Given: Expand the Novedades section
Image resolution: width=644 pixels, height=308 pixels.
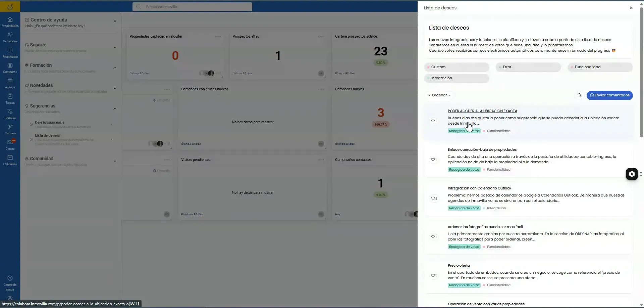Looking at the screenshot, I should click(115, 88).
